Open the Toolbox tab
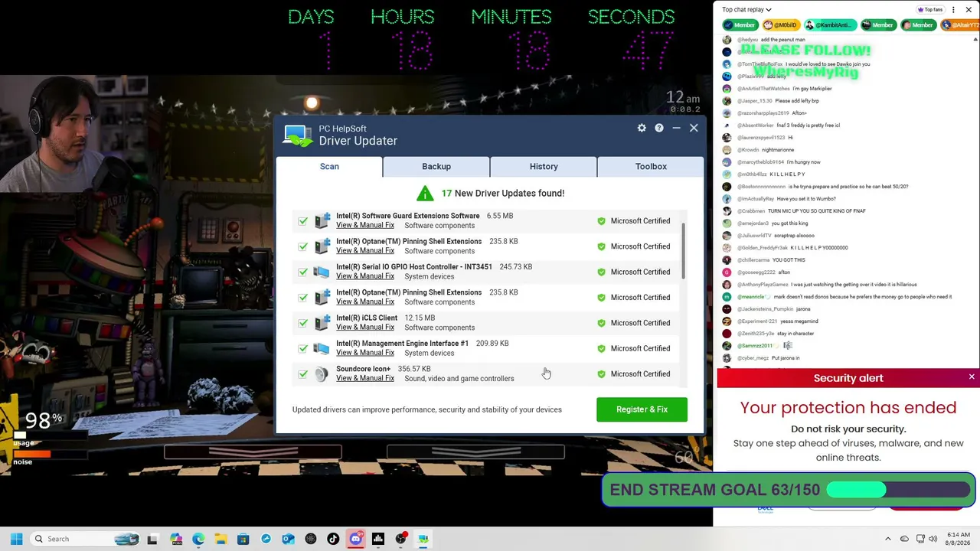 tap(651, 166)
